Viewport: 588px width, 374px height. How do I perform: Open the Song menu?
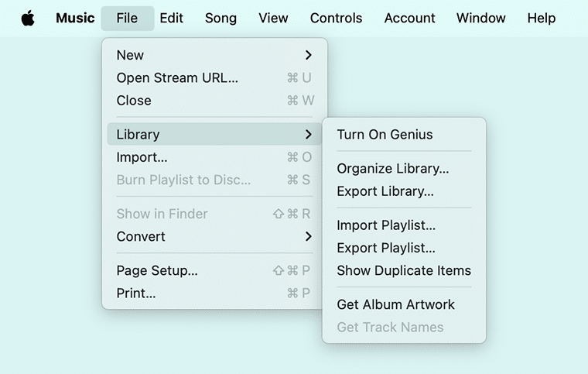(x=220, y=18)
